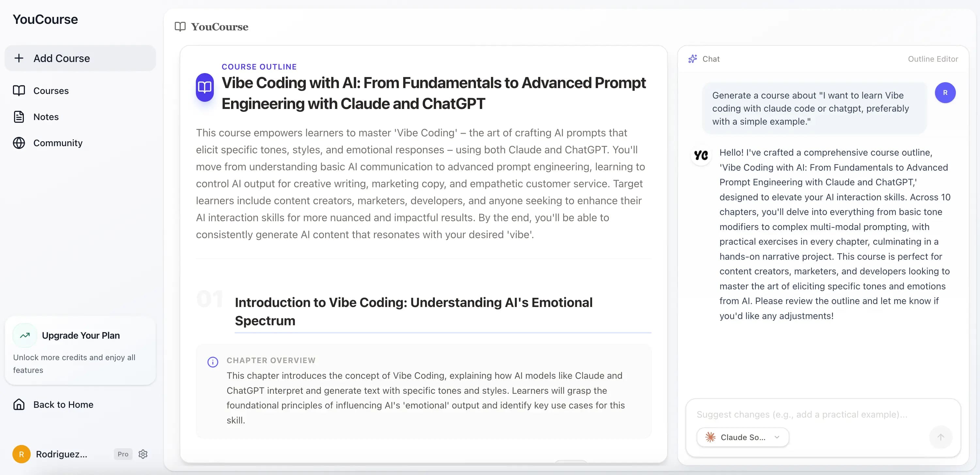Click the Pro plan badge

point(123,454)
